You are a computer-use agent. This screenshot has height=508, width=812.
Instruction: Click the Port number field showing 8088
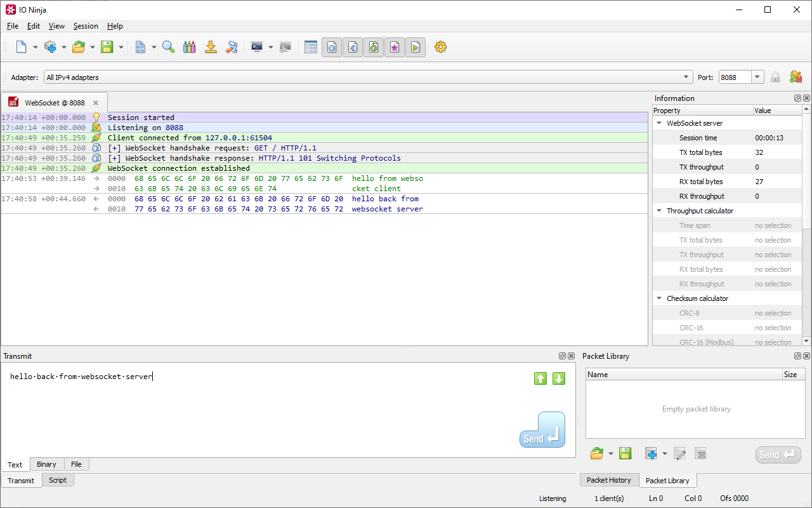click(735, 77)
